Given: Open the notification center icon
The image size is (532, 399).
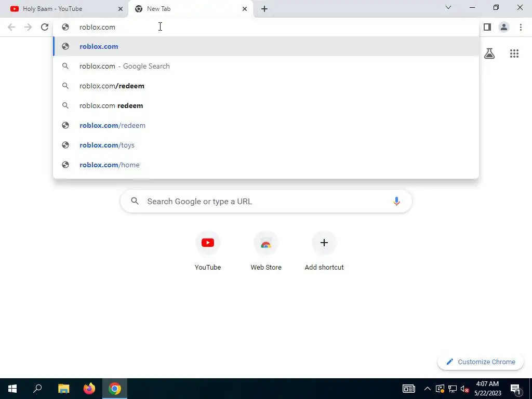Looking at the screenshot, I should click(x=516, y=389).
